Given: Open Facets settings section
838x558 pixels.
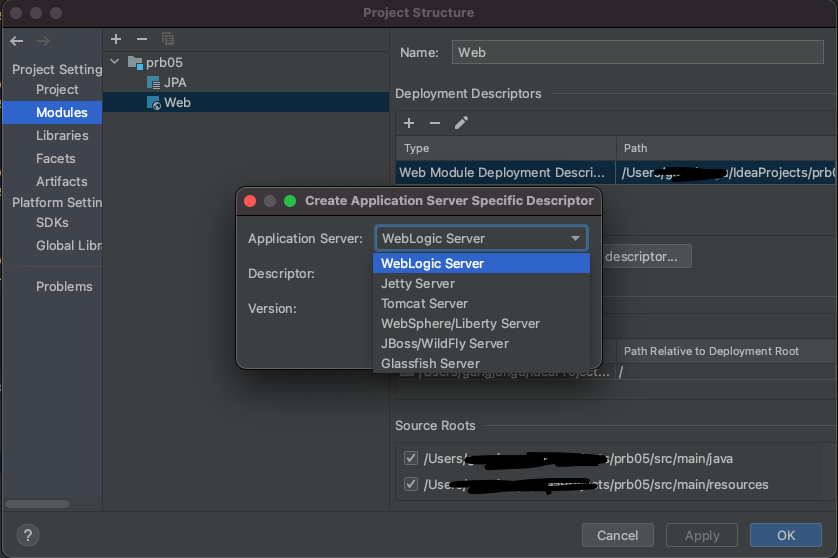Looking at the screenshot, I should pos(56,159).
